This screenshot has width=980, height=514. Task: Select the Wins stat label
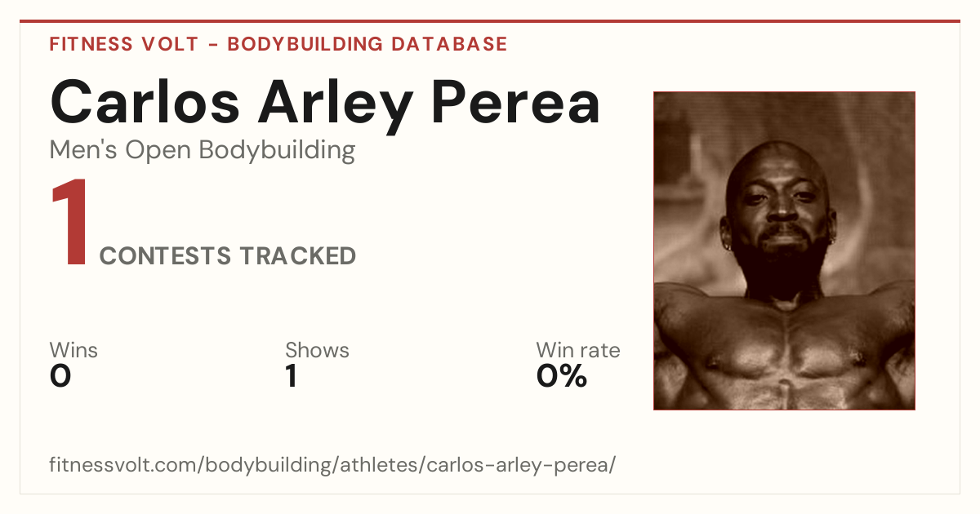tap(73, 351)
